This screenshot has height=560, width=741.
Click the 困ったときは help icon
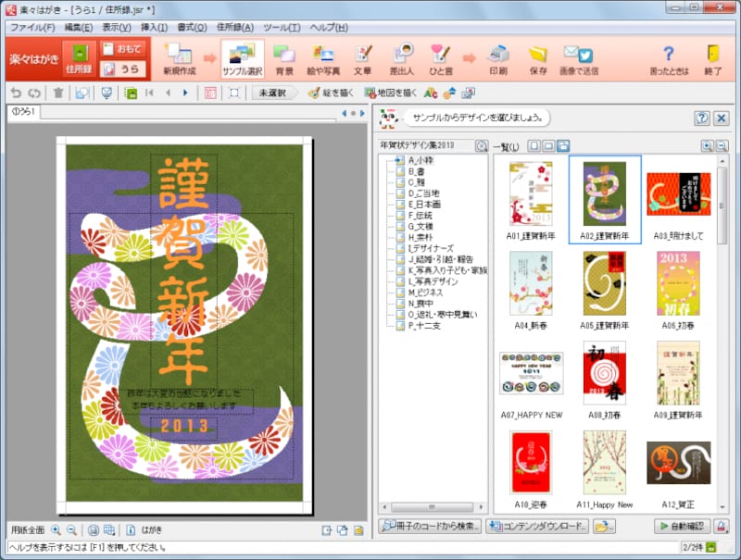point(668,58)
